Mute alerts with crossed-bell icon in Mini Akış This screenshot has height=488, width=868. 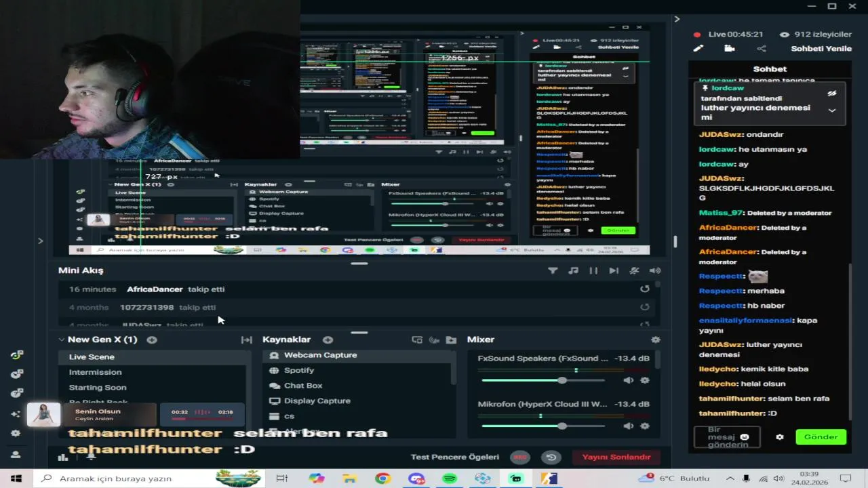click(x=634, y=270)
